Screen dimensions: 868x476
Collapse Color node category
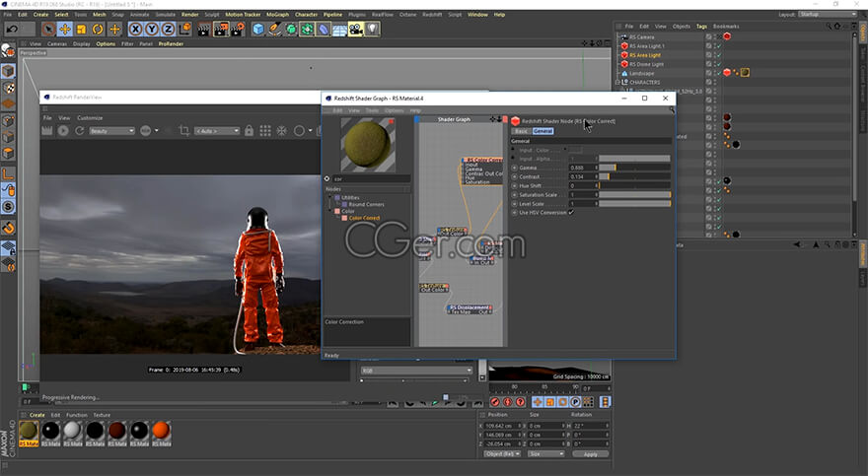pyautogui.click(x=330, y=211)
